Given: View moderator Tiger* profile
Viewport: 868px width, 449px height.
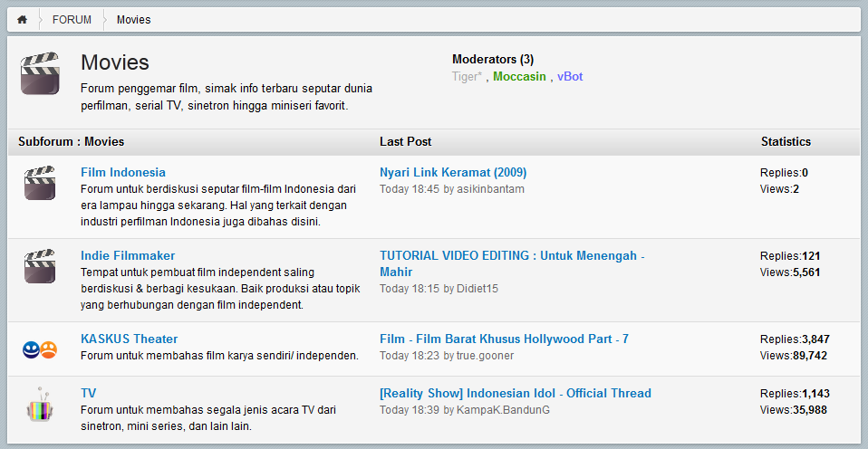Looking at the screenshot, I should (x=467, y=77).
